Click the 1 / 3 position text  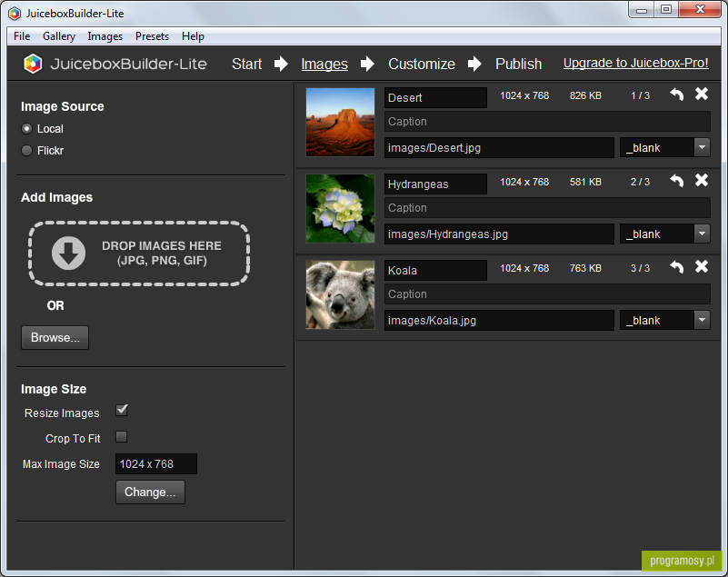point(640,95)
